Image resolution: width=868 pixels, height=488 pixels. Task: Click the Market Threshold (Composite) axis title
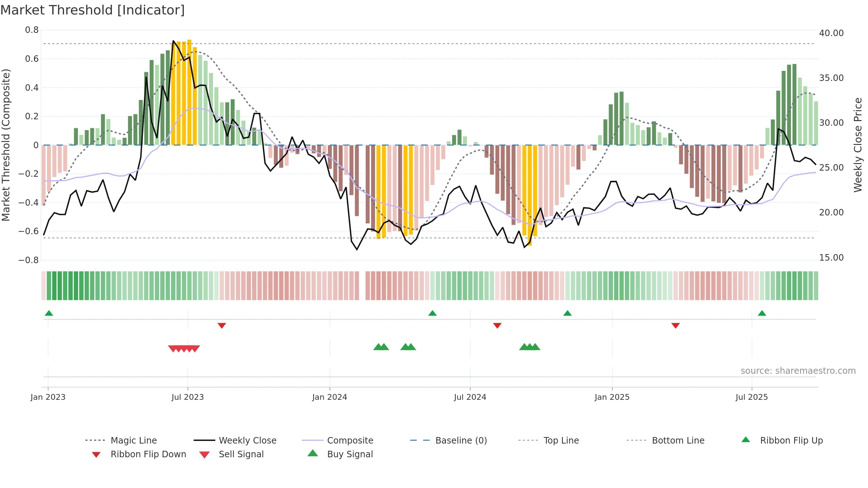coord(6,145)
